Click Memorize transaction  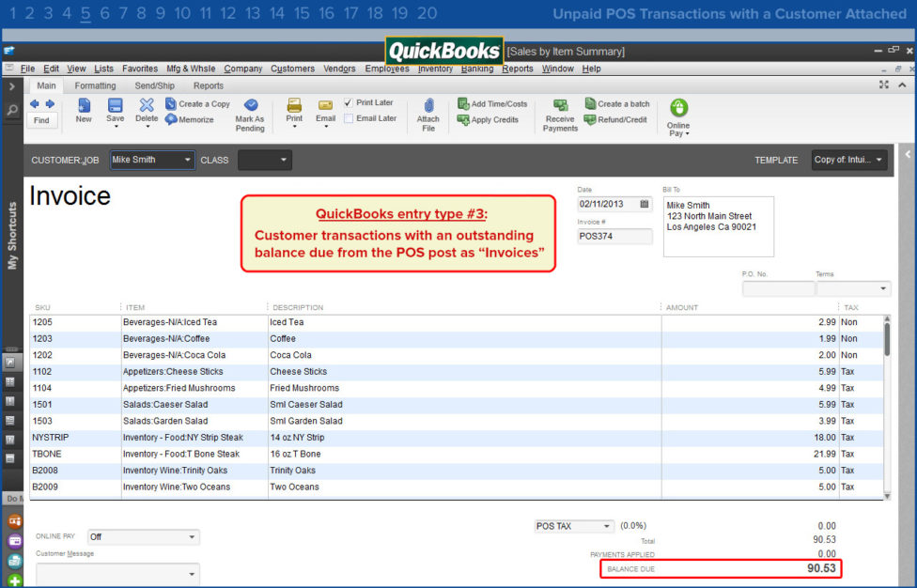[190, 119]
